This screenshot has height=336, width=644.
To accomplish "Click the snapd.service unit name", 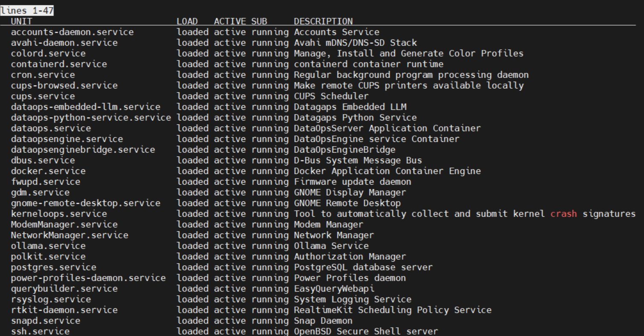I will point(46,321).
